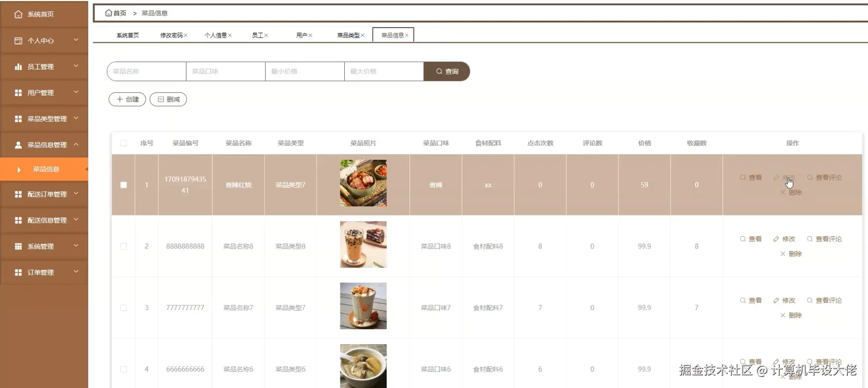Open the 香辣红烧 dish photo thumbnail

click(x=363, y=183)
